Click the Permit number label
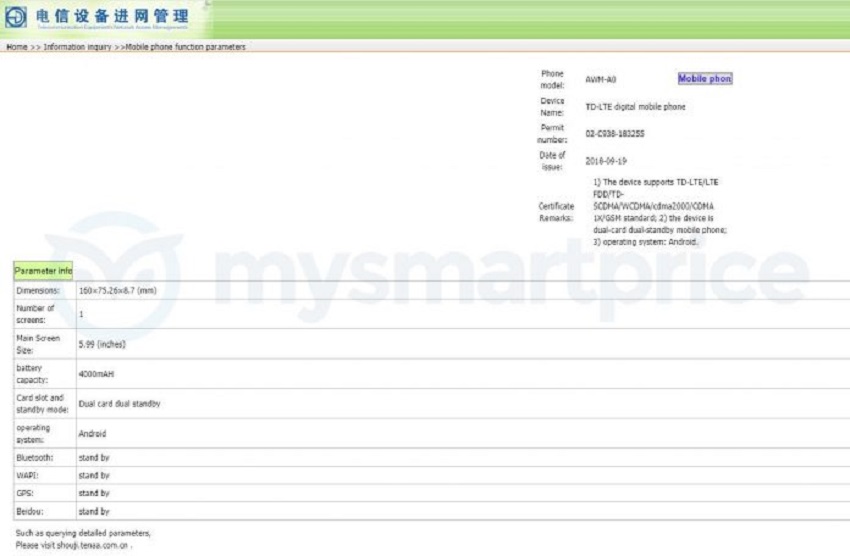 click(552, 133)
